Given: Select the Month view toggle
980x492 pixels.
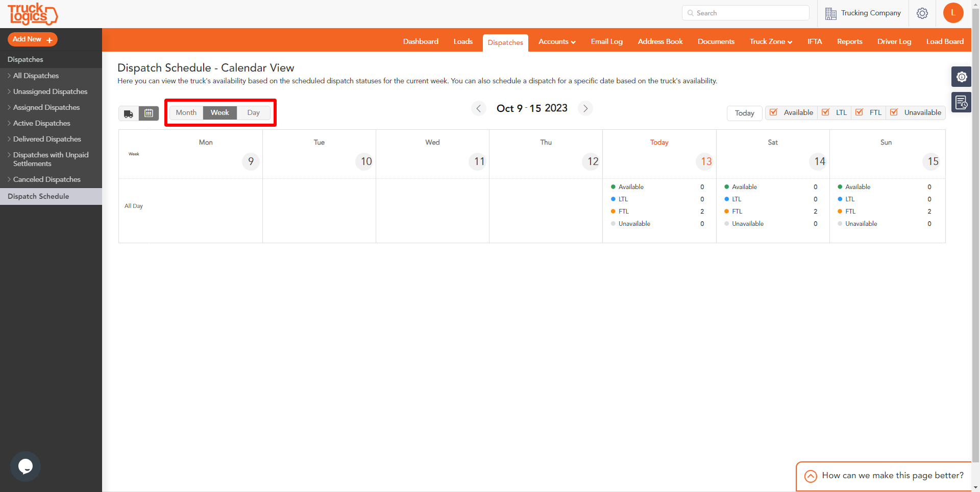Looking at the screenshot, I should point(186,112).
